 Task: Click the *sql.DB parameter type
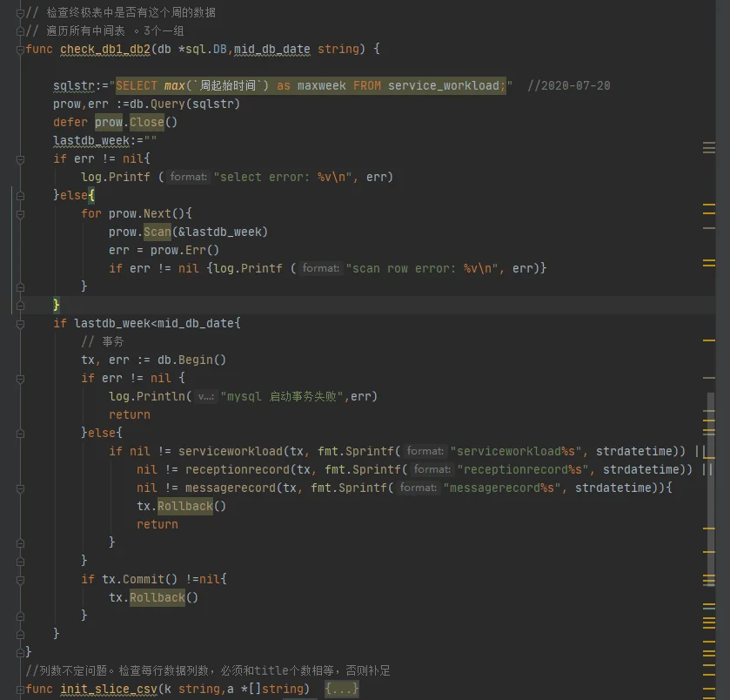pos(203,50)
